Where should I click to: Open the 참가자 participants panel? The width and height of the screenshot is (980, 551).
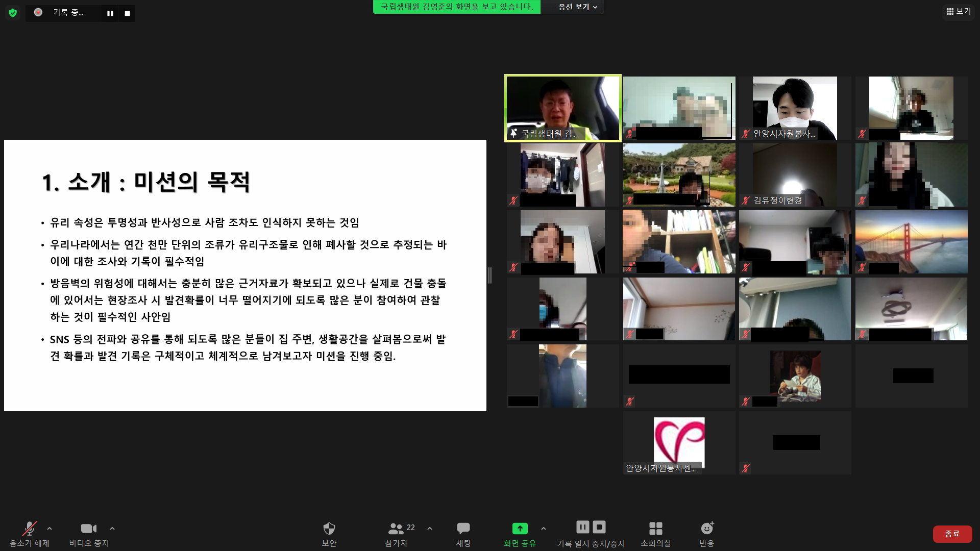pyautogui.click(x=397, y=534)
